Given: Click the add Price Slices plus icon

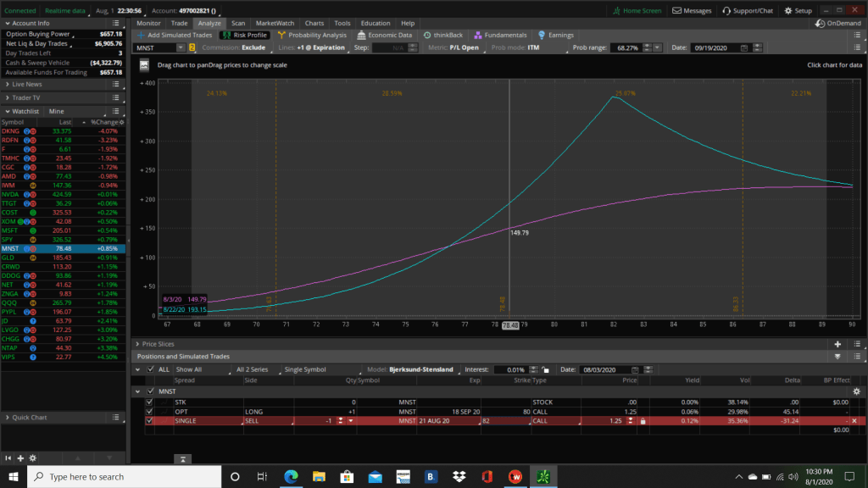Looking at the screenshot, I should (x=837, y=344).
